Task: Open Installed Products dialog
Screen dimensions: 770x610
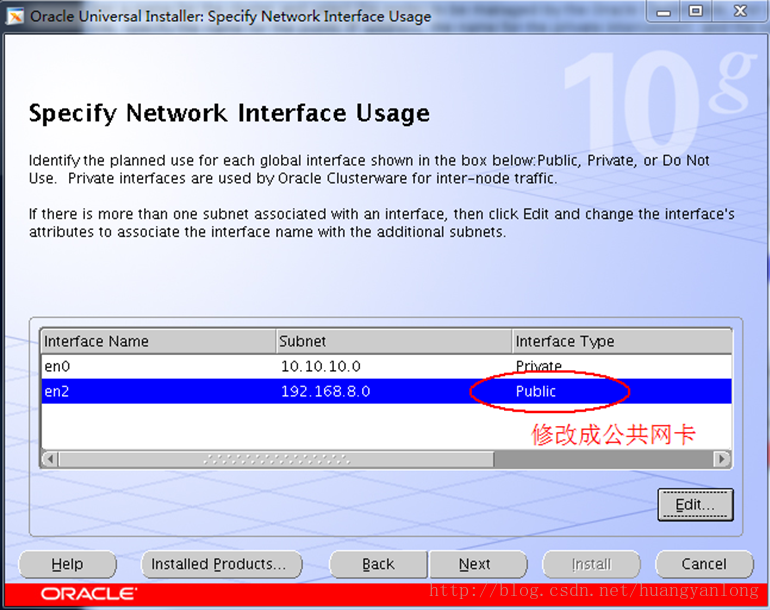Action: tap(221, 564)
